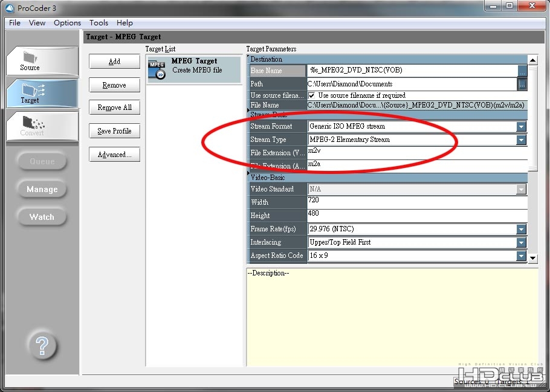Open disabled Video Standard dropdown

click(521, 189)
